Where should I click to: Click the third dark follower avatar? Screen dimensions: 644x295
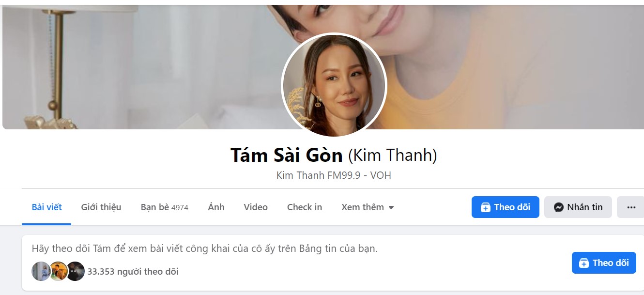(76, 271)
